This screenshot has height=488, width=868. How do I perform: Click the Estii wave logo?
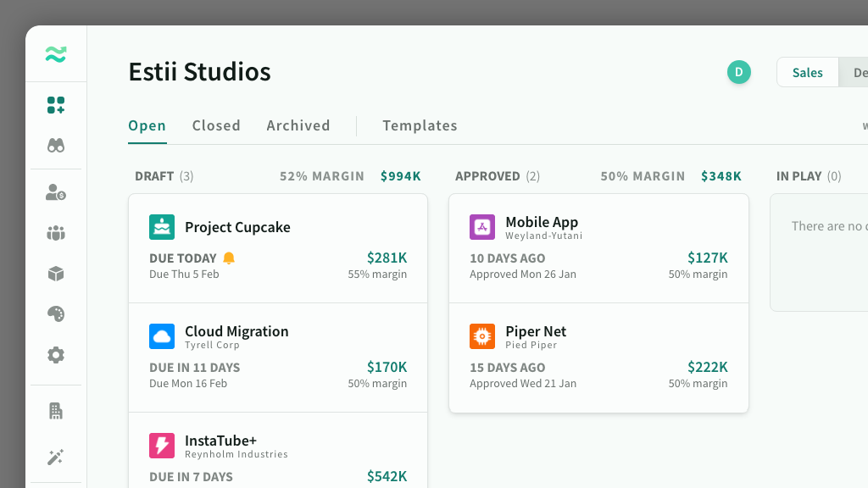56,55
